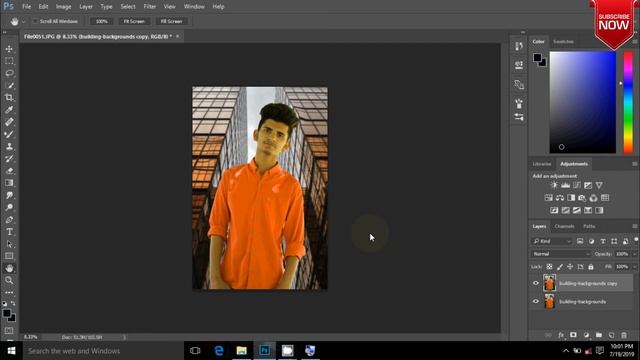Open the Adjustments panel options menu
Image resolution: width=640 pixels, height=360 pixels.
click(x=635, y=164)
